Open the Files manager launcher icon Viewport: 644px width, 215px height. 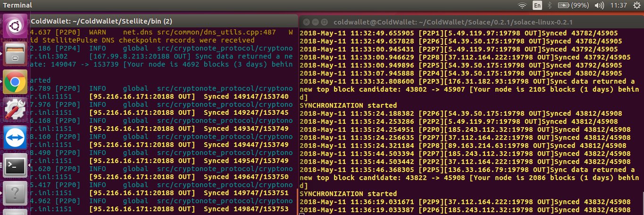pyautogui.click(x=15, y=53)
